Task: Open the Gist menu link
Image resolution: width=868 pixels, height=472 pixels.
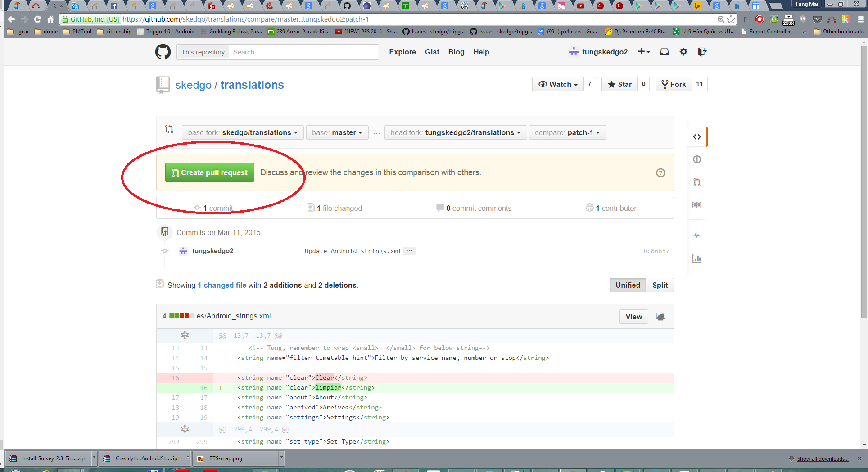Action: point(432,52)
